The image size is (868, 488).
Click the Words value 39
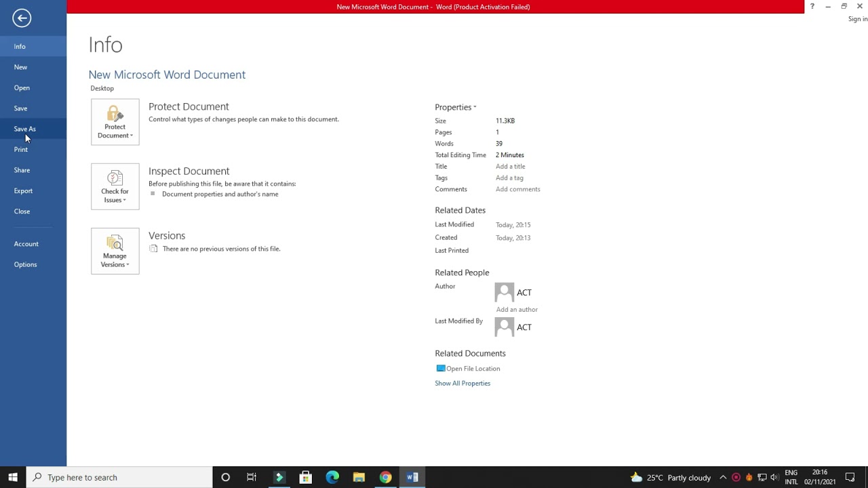[x=499, y=144]
